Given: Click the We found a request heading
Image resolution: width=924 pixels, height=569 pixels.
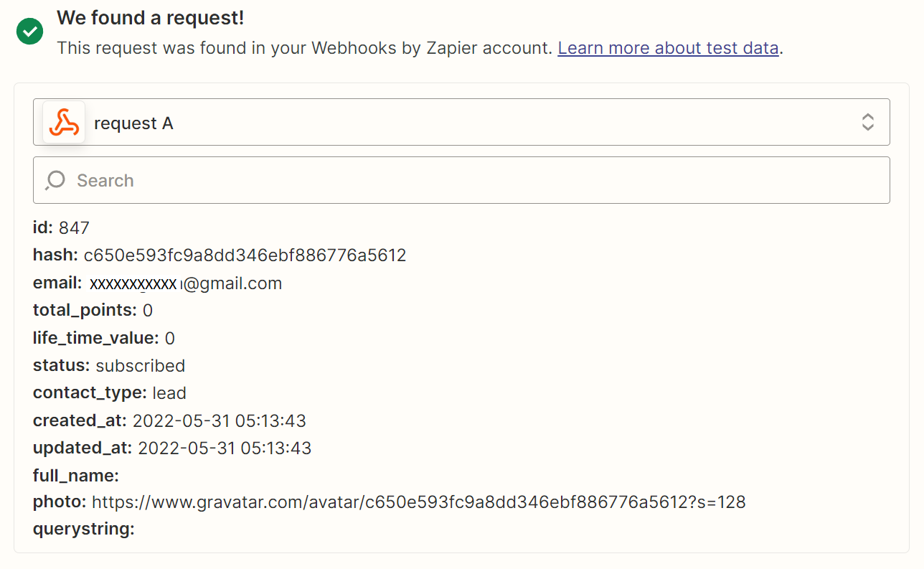Looking at the screenshot, I should (151, 18).
